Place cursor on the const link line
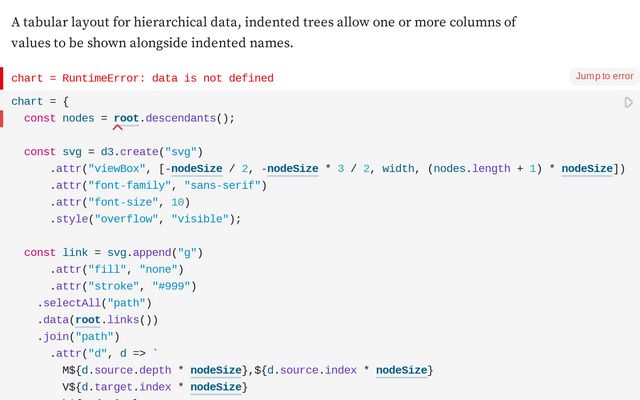 pyautogui.click(x=113, y=253)
